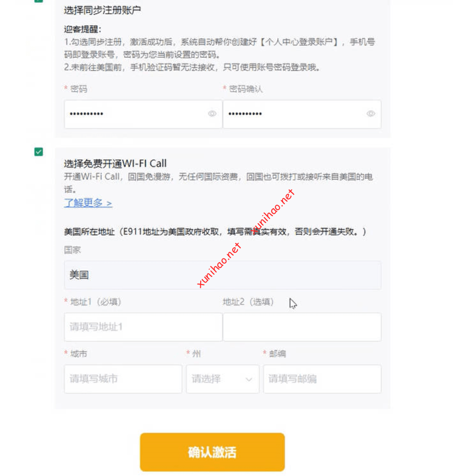Click the 国家 field showing 美国
The width and height of the screenshot is (453, 476).
pos(223,275)
